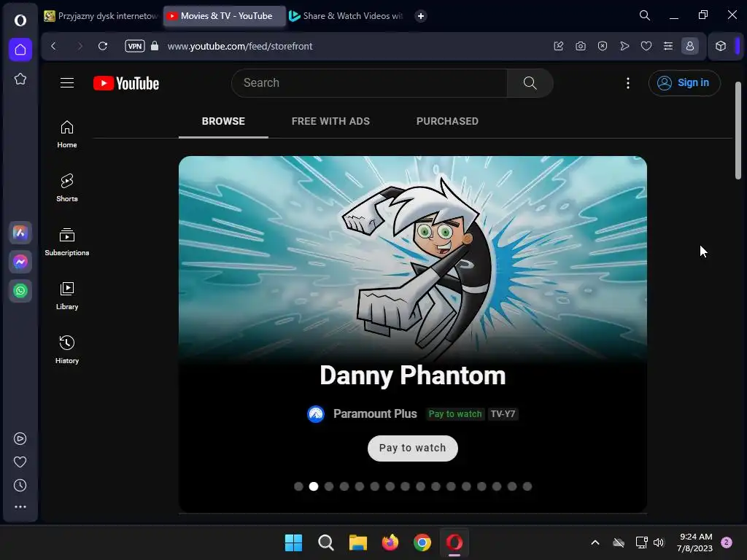
Task: Open the share page icon in toolbar
Action: pyautogui.click(x=558, y=46)
